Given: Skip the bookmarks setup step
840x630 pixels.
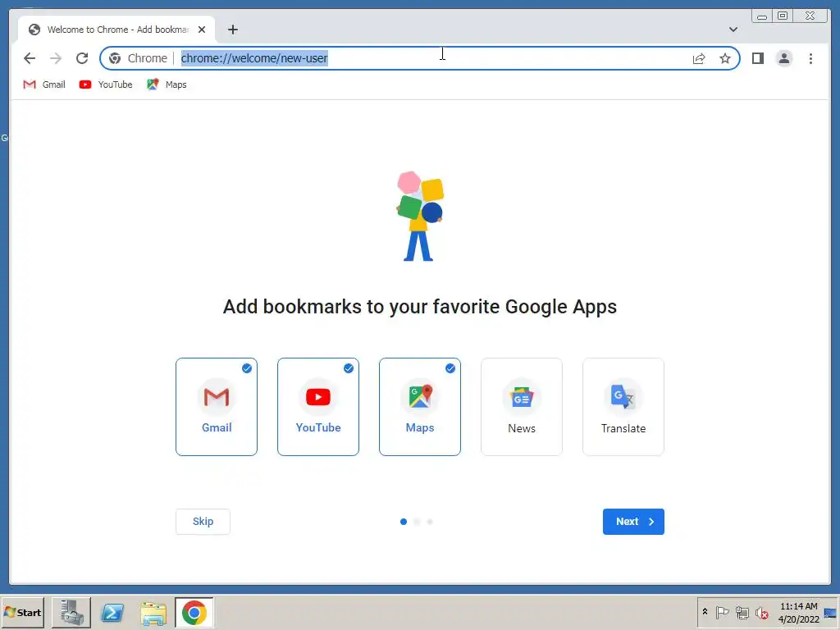Looking at the screenshot, I should [x=203, y=521].
